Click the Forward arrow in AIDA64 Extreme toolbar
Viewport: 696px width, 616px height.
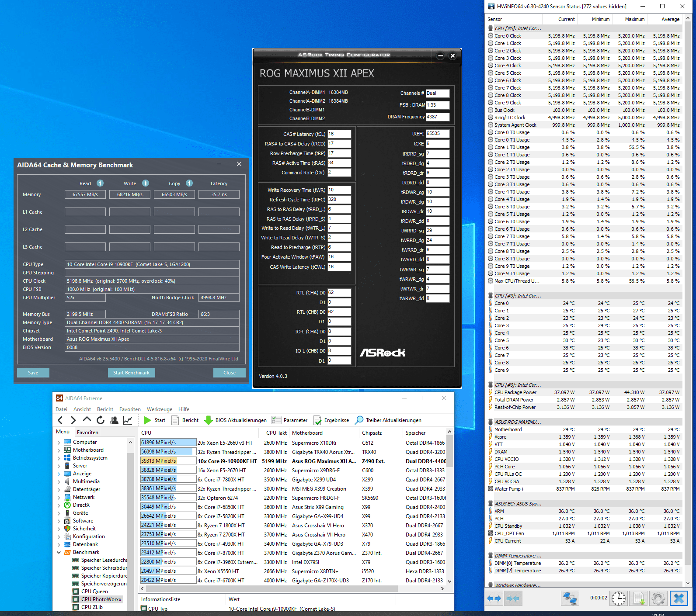click(x=73, y=420)
